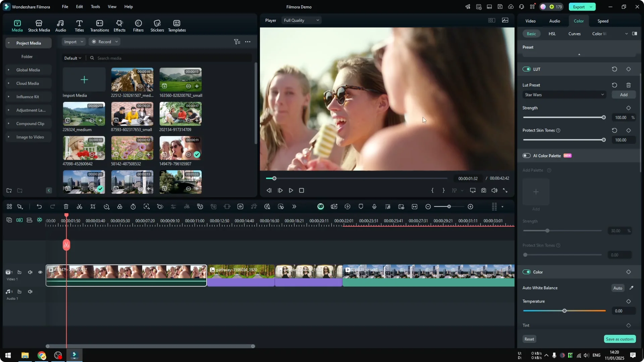The image size is (644, 362).
Task: Switch to the Video properties tab
Action: (x=530, y=21)
